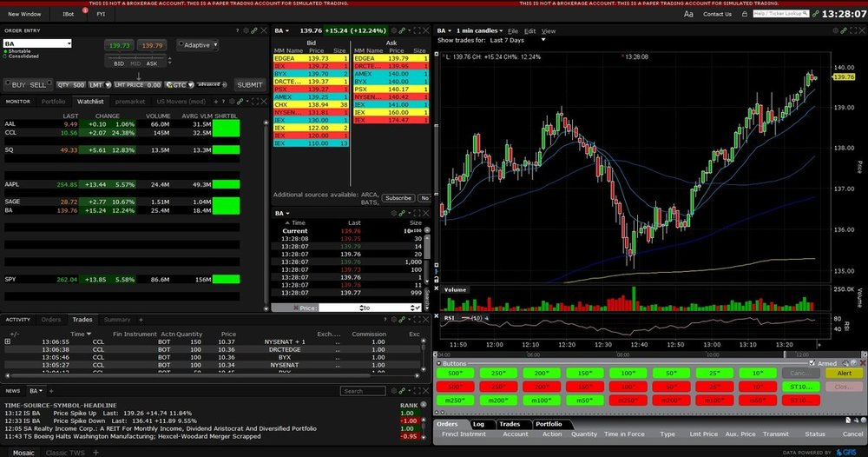
Task: Add a new News tab with plus
Action: pos(51,391)
